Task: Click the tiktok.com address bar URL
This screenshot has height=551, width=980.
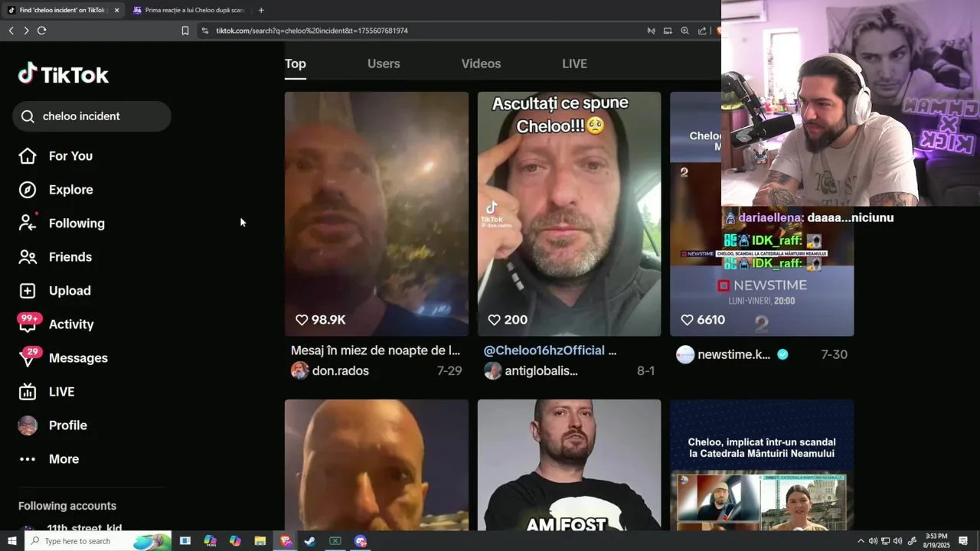Action: (x=312, y=31)
